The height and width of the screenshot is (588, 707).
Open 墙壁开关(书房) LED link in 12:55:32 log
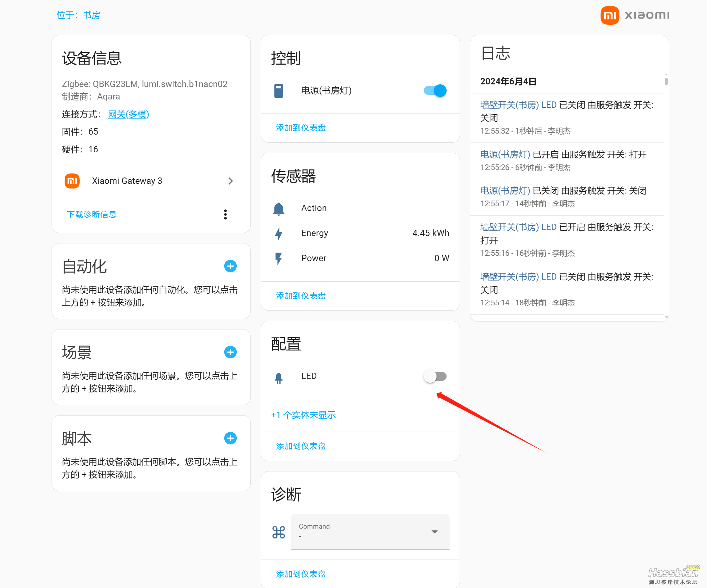coord(519,105)
